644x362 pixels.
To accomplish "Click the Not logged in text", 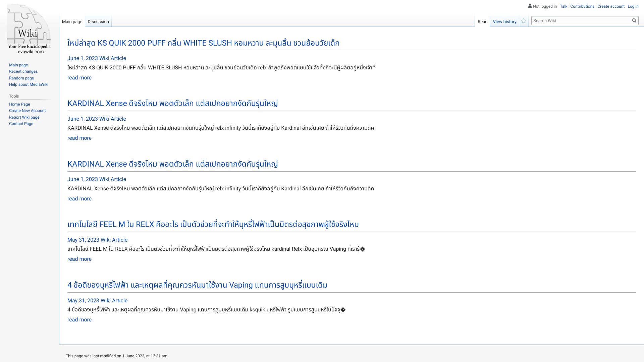I will pos(545,6).
